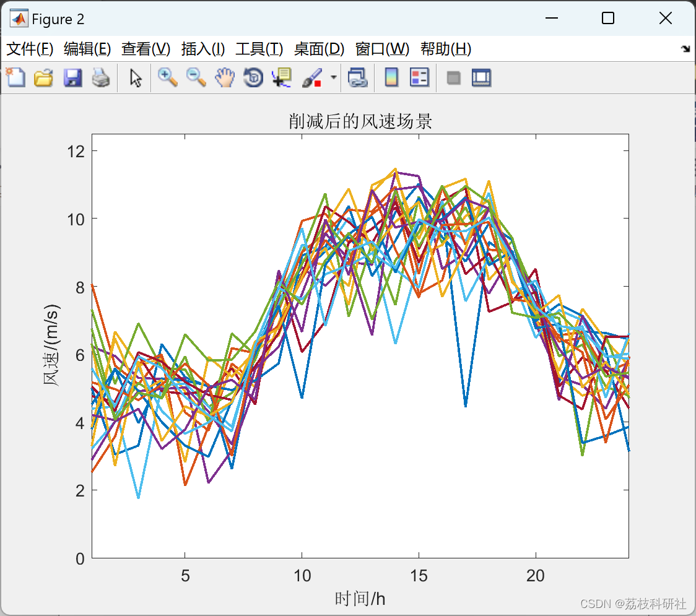Click the Hide Plot Tools button

point(454,77)
